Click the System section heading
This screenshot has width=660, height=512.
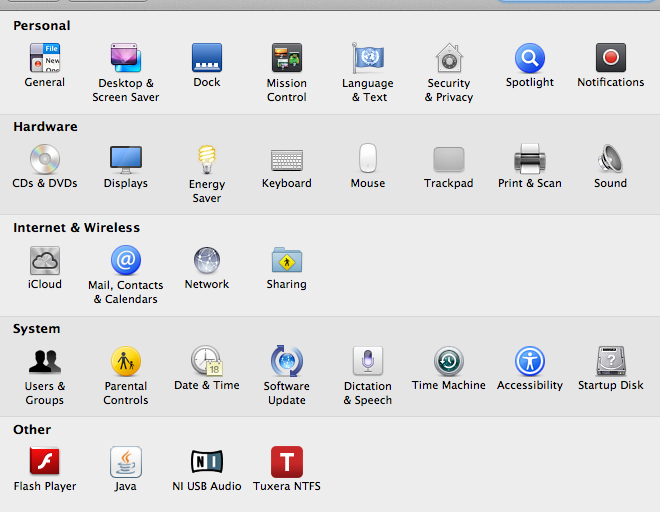point(37,329)
